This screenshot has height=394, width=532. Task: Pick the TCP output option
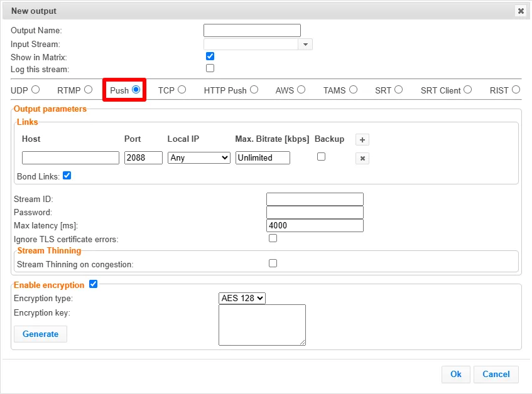pyautogui.click(x=182, y=90)
